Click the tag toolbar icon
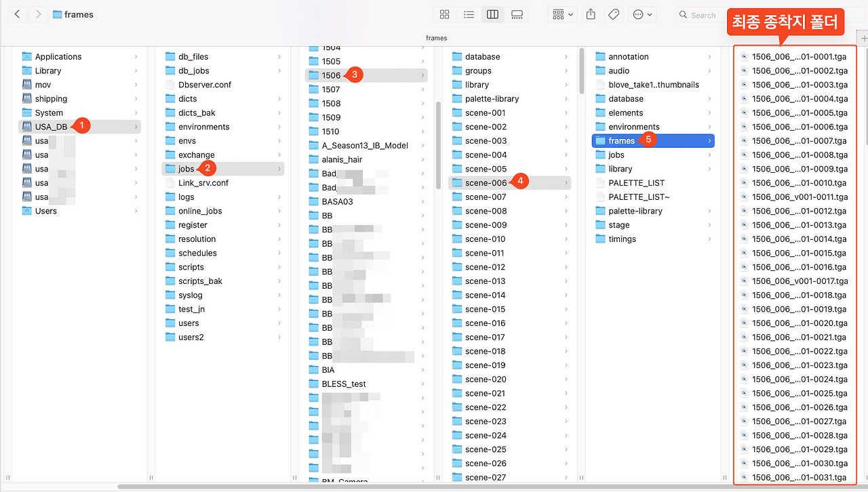Image resolution: width=868 pixels, height=492 pixels. point(614,14)
